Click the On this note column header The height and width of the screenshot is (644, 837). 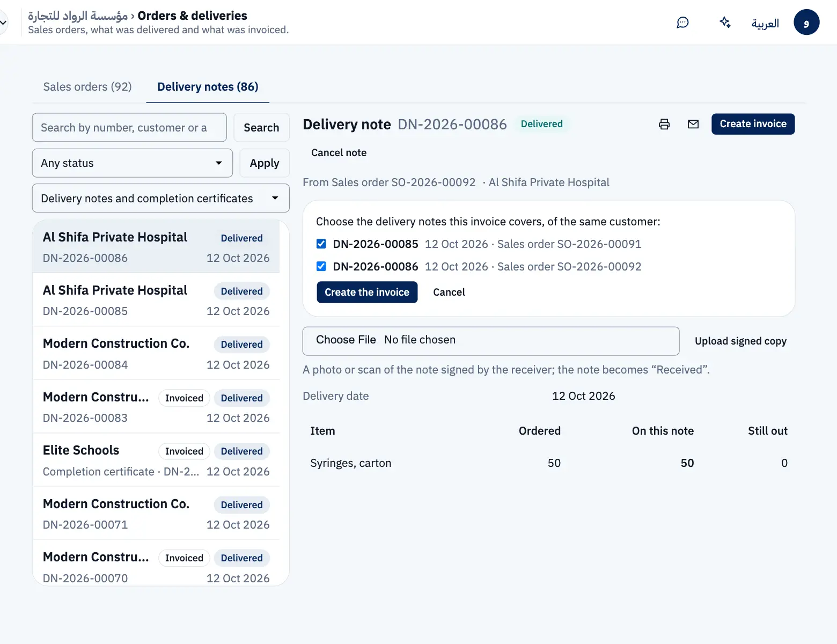[x=663, y=431]
